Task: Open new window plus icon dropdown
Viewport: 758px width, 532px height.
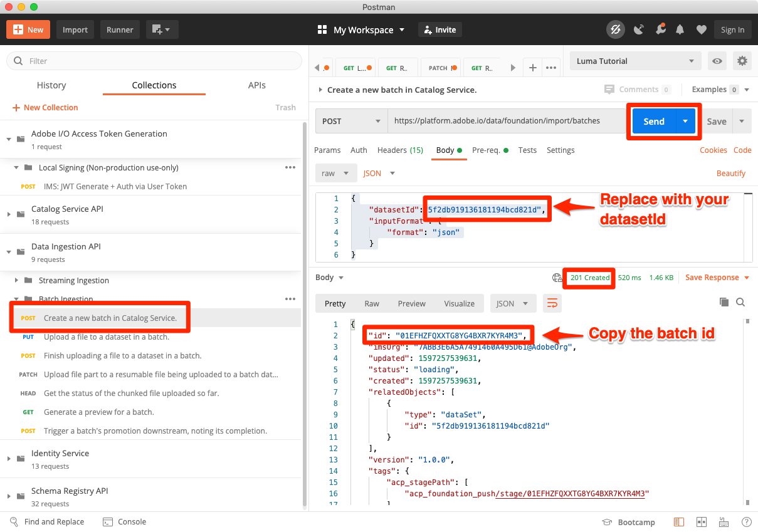Action: click(x=162, y=29)
